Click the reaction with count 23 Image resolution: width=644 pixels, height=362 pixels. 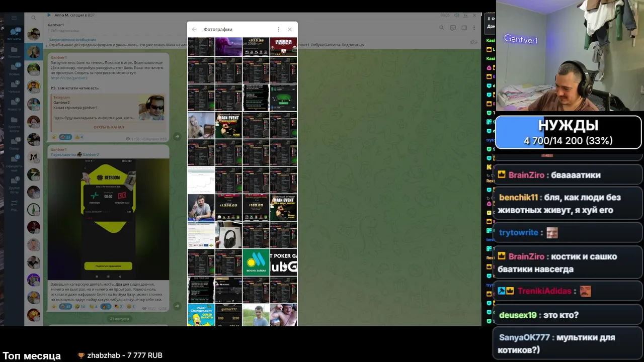(x=65, y=137)
